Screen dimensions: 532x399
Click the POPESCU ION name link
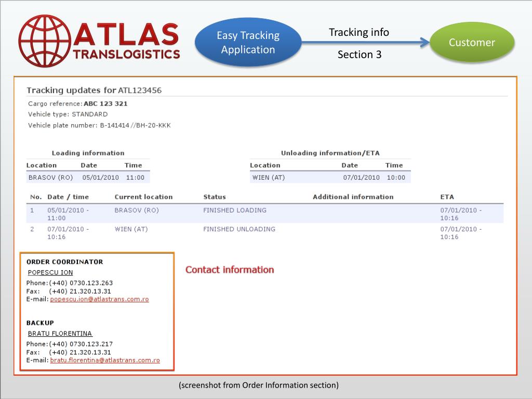(50, 272)
